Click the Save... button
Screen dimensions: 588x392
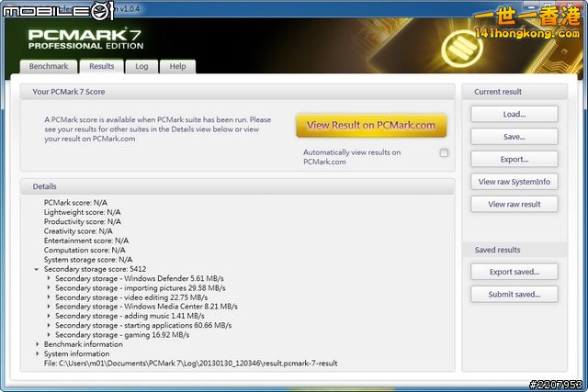[x=514, y=137]
